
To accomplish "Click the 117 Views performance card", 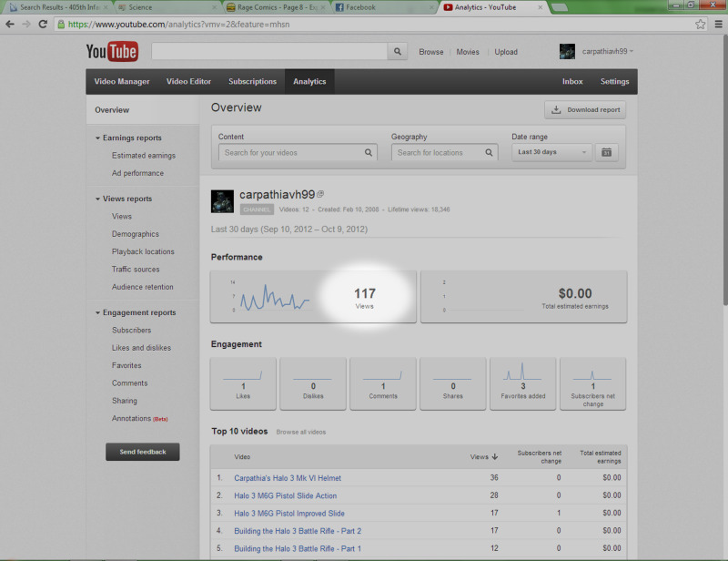I will 313,297.
